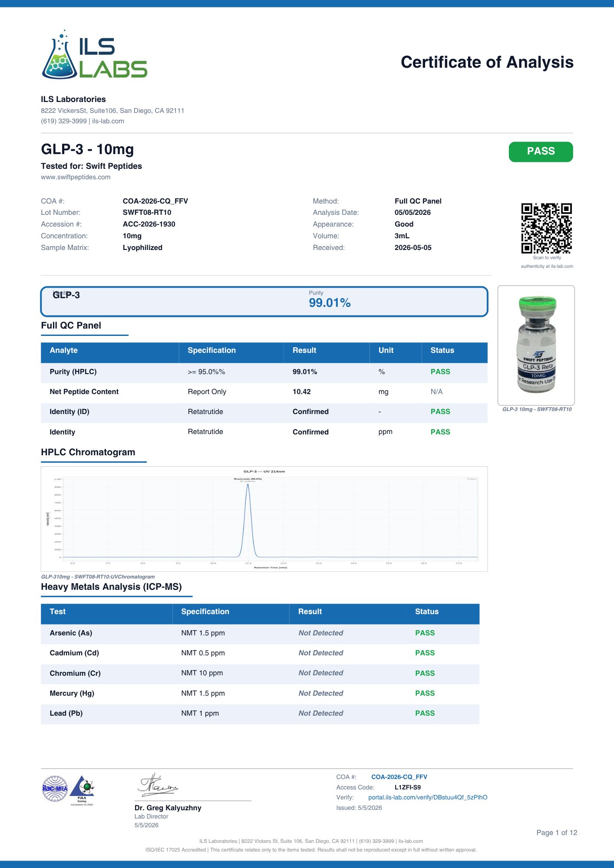Image resolution: width=614 pixels, height=868 pixels.
Task: Click Dr. Greg Kalyuzhny name
Action: [x=168, y=808]
